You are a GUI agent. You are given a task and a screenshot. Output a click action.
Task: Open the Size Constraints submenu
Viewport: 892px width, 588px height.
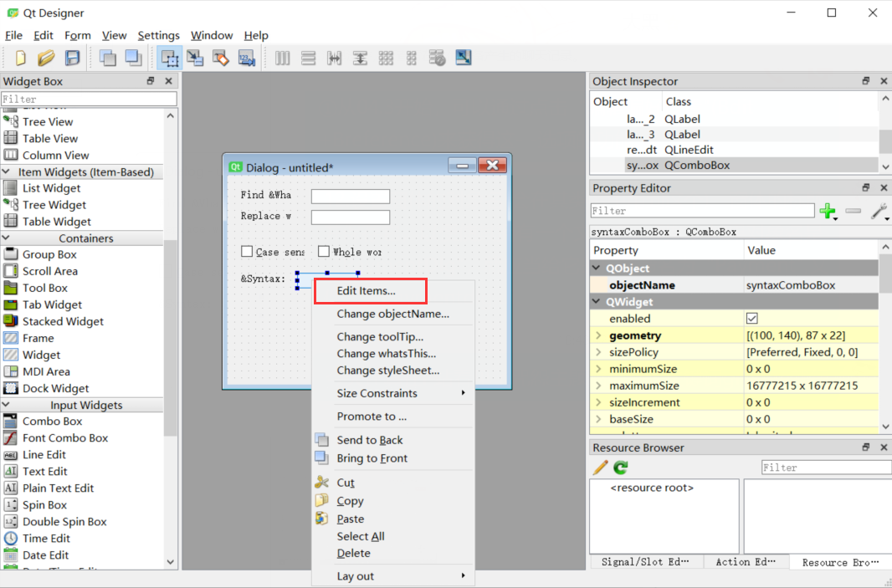point(393,393)
